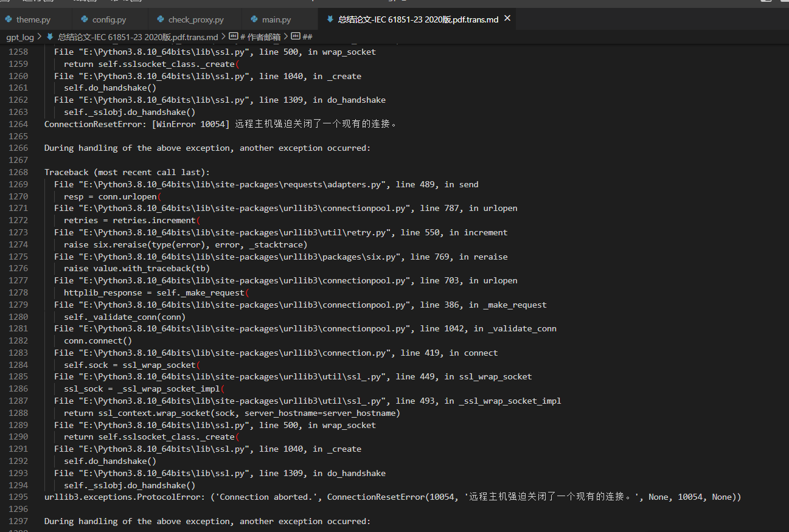This screenshot has width=789, height=532.
Task: Click the Python icon on the config.py tab
Action: coord(85,20)
